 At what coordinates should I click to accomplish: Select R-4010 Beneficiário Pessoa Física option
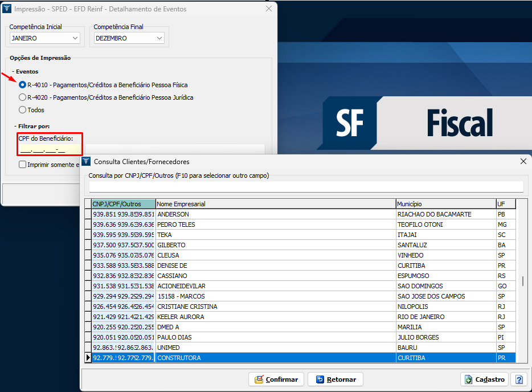pyautogui.click(x=23, y=85)
